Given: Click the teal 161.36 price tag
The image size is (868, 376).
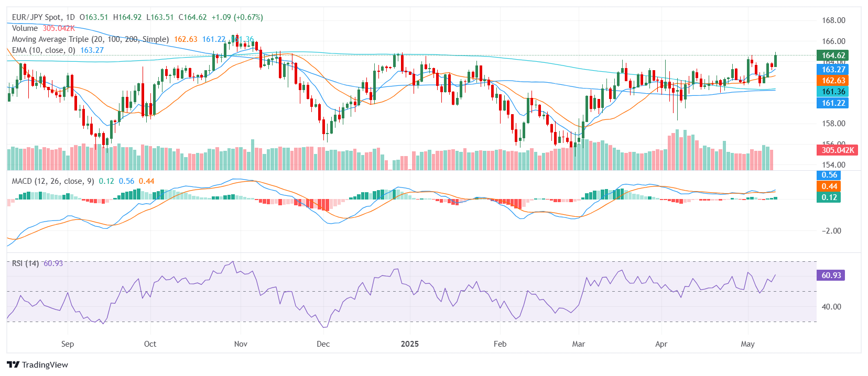Looking at the screenshot, I should [833, 92].
